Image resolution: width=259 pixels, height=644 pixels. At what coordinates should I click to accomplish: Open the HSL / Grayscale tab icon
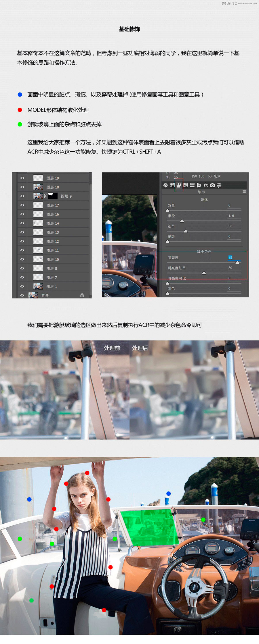click(x=186, y=185)
